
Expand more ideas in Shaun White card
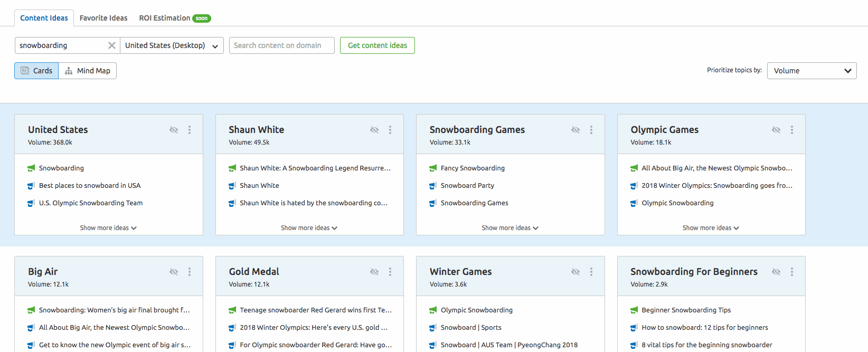(309, 228)
